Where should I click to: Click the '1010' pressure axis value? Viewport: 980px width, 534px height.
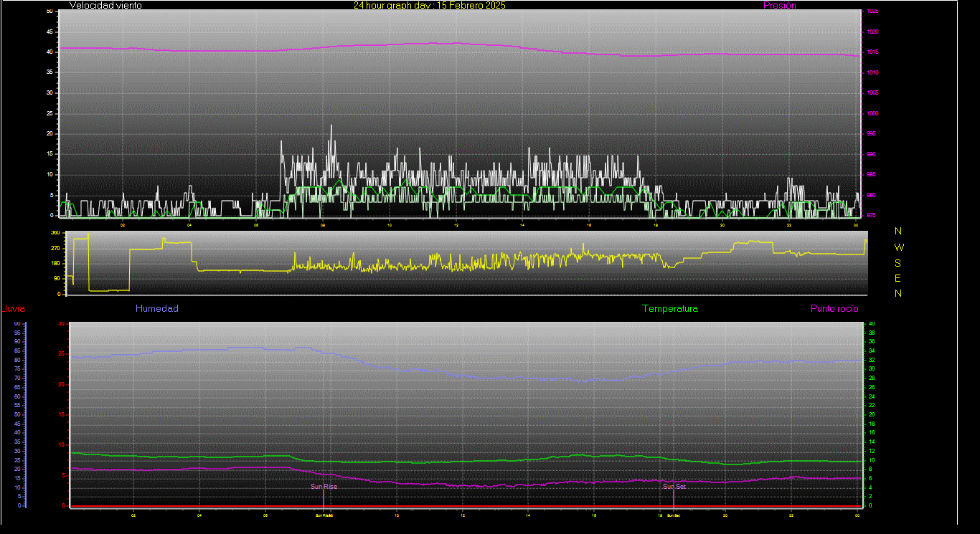tap(872, 73)
